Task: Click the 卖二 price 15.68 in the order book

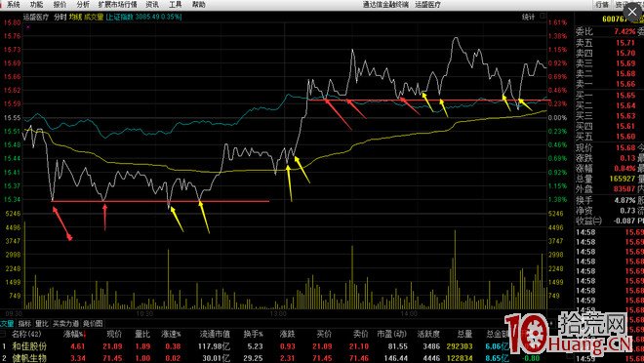Action: point(625,73)
